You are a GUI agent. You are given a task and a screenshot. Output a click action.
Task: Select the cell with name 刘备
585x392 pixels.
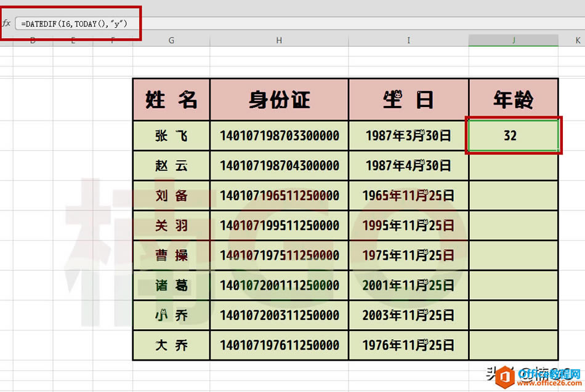[x=172, y=196]
